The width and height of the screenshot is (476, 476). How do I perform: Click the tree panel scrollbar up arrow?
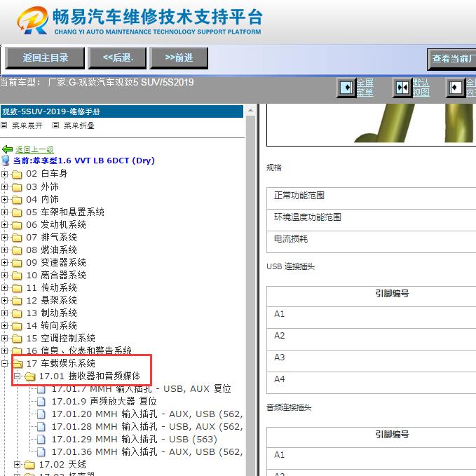[250, 111]
